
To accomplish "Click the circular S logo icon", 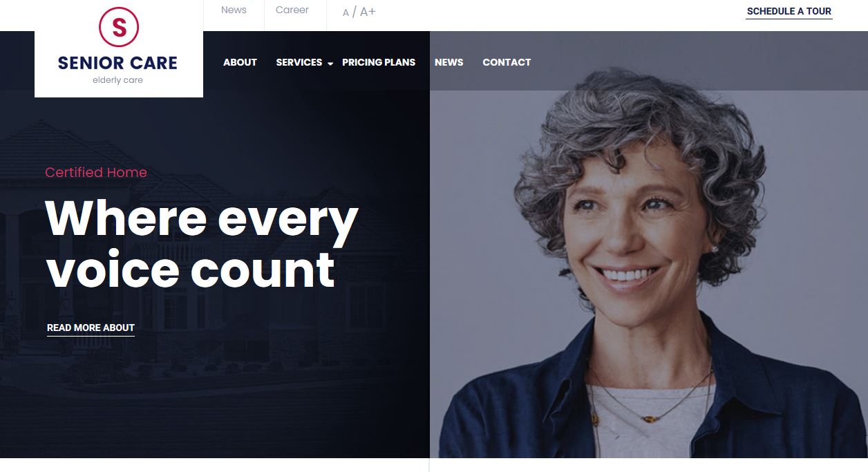I will [119, 27].
